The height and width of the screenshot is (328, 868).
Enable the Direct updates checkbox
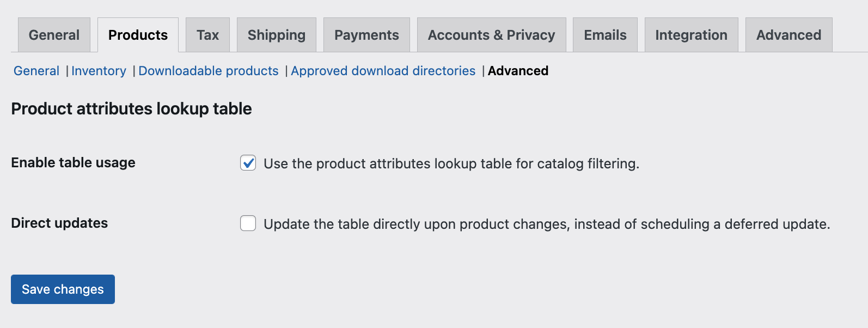click(x=248, y=223)
